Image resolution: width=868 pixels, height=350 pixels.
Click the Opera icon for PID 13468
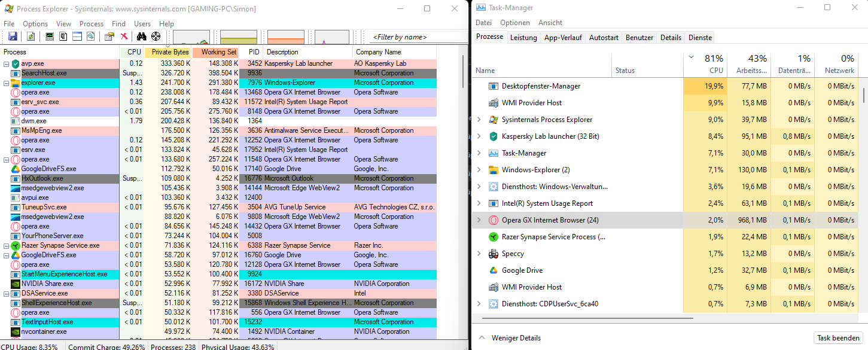16,92
